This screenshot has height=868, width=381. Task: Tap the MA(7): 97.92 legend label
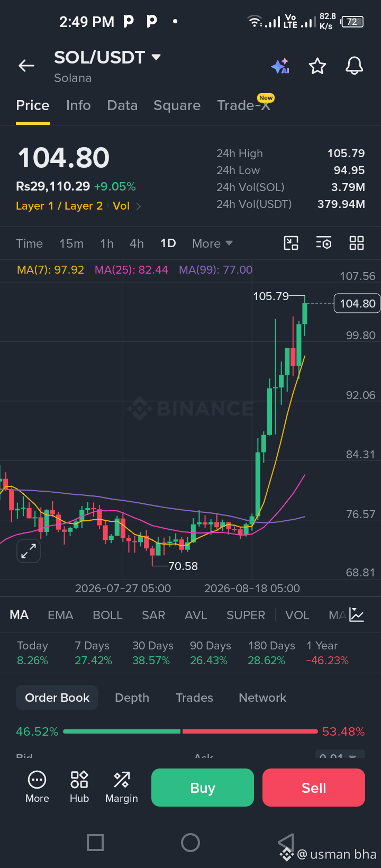coord(50,270)
